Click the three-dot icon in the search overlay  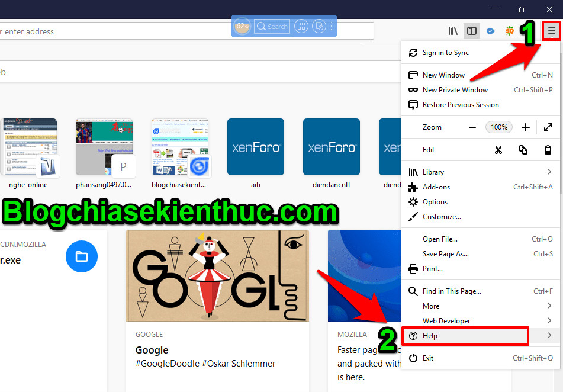332,26
